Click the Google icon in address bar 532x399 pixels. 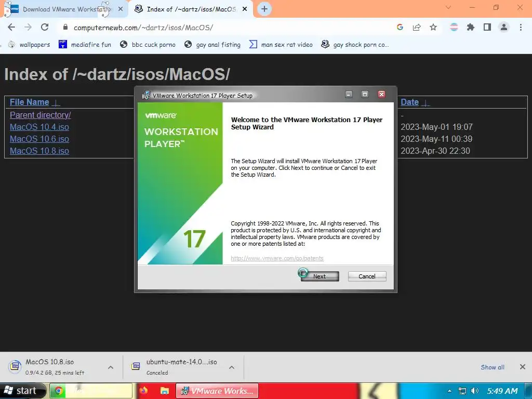[x=400, y=27]
